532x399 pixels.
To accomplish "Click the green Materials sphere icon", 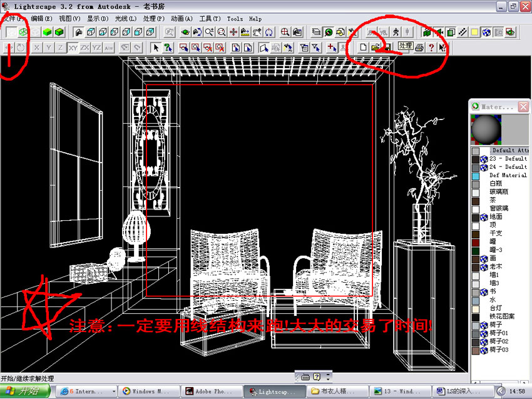I will 329,32.
